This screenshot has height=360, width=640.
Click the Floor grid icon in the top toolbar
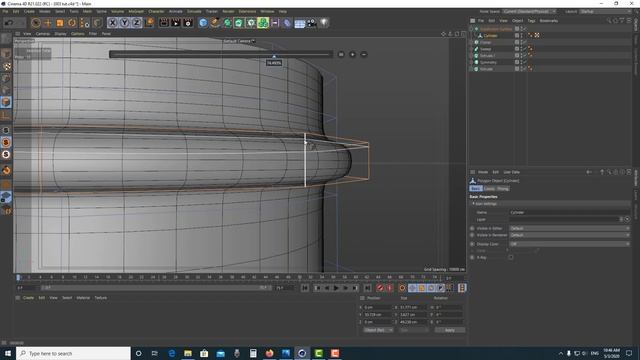click(300, 24)
